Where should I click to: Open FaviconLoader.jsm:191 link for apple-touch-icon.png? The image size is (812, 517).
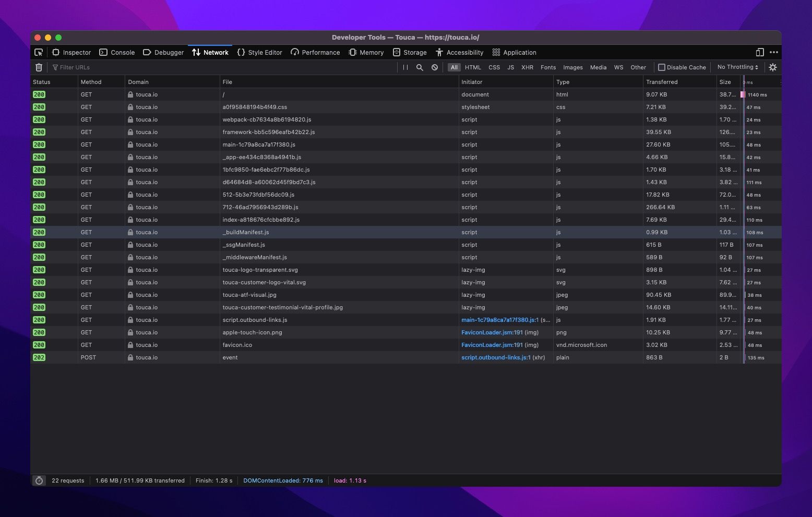pyautogui.click(x=492, y=332)
